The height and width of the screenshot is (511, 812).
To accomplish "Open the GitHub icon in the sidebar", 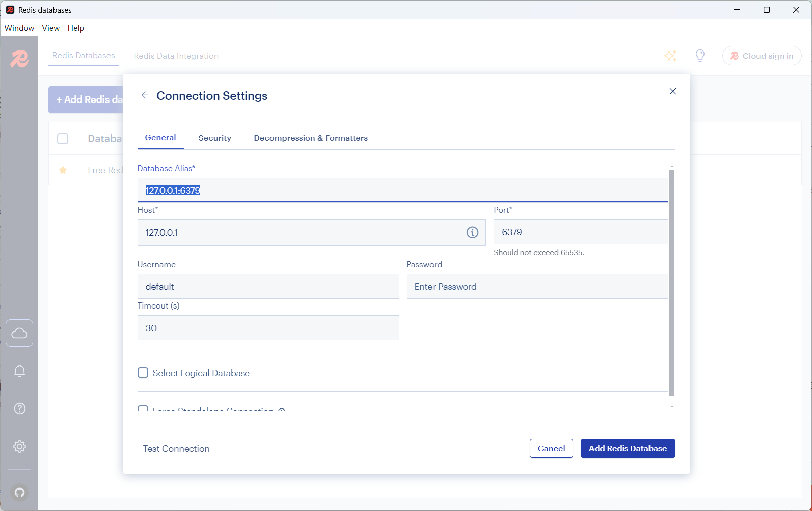I will pos(20,492).
